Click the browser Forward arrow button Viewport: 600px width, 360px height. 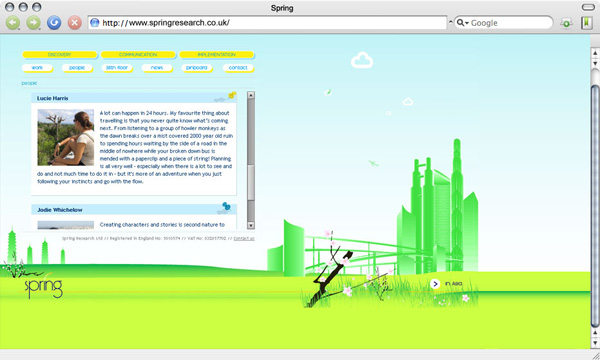click(x=34, y=23)
